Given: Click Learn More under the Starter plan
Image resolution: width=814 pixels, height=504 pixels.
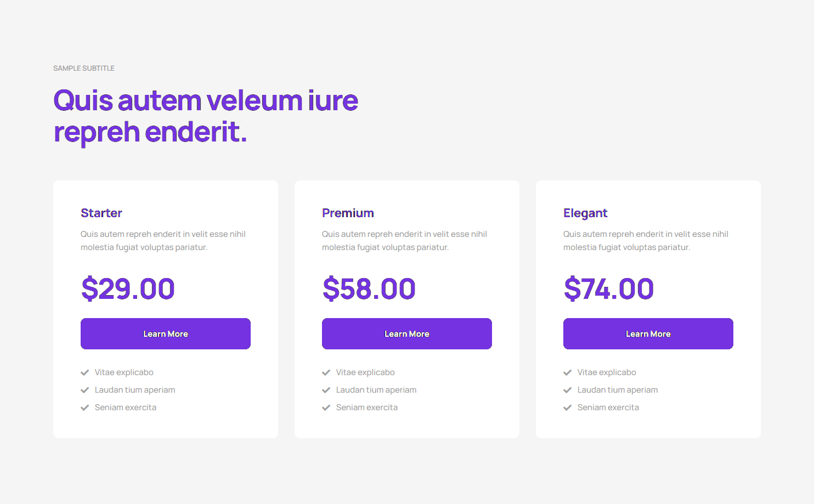Looking at the screenshot, I should [165, 333].
